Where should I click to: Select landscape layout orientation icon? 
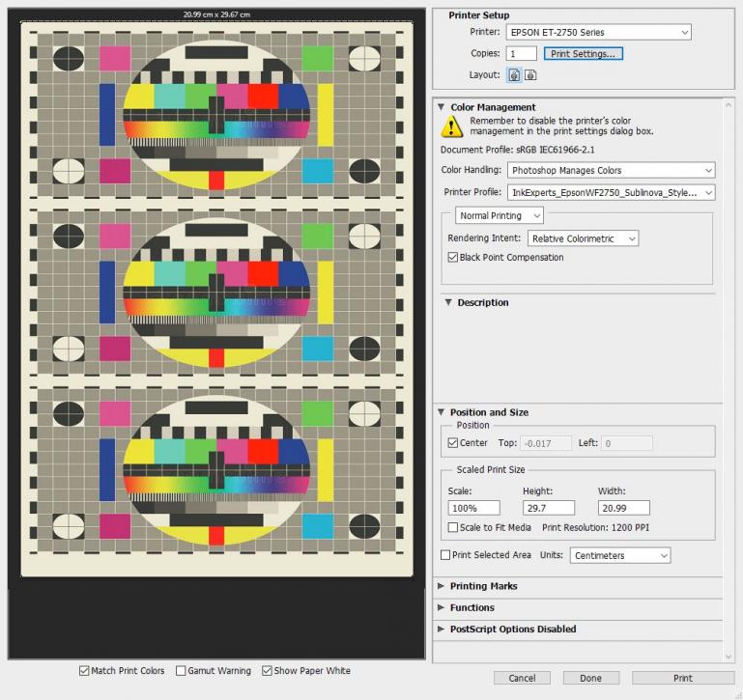point(530,75)
